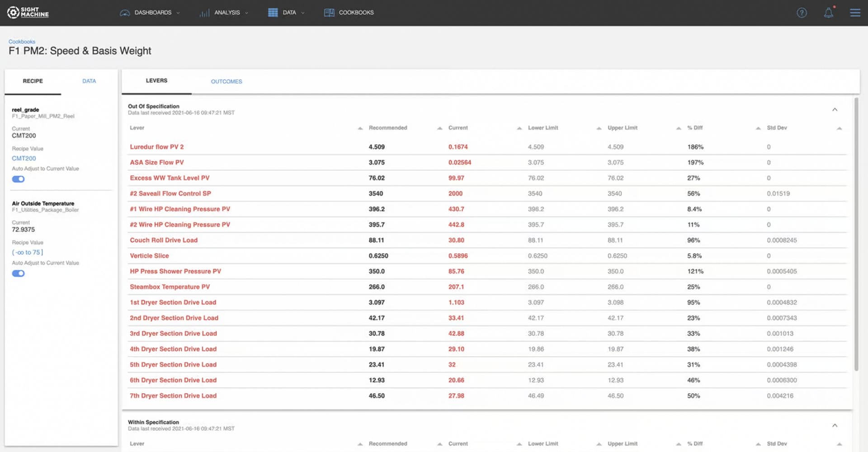Open the help question mark icon

[802, 13]
